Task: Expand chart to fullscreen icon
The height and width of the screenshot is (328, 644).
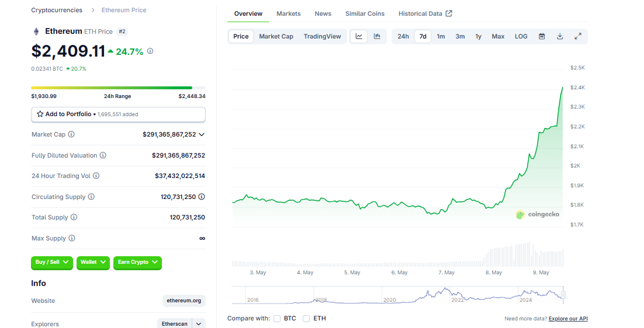Action: tap(578, 36)
